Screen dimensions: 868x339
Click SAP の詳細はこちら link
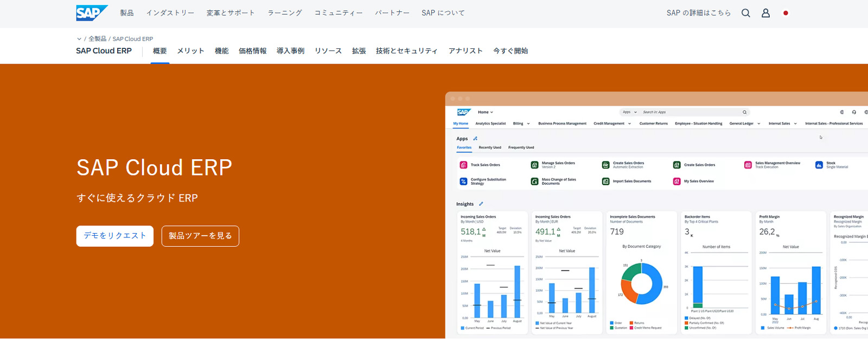coord(698,13)
